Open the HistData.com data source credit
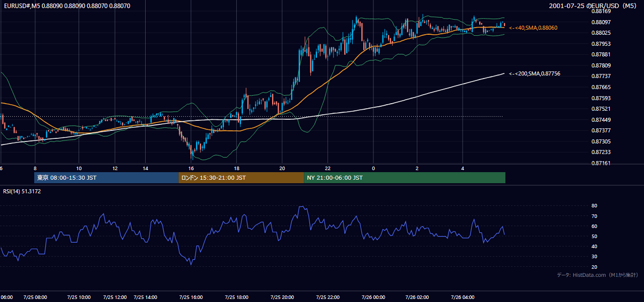Screen dimensions: 644x302 pos(597,275)
